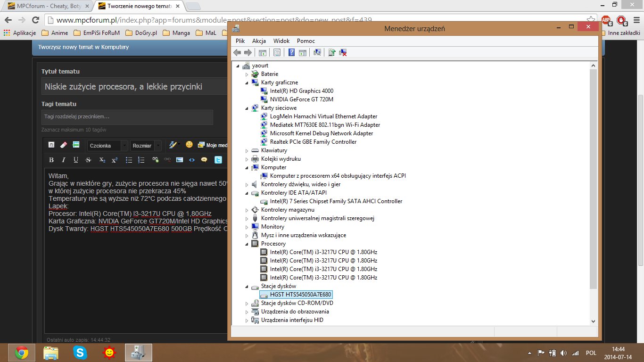Click Moje media button in editor
644x362 pixels.
[213, 145]
